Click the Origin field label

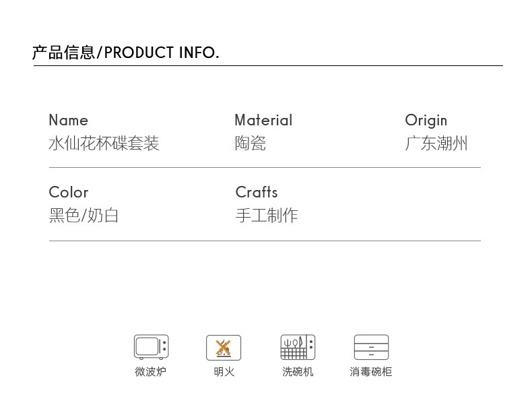click(426, 120)
